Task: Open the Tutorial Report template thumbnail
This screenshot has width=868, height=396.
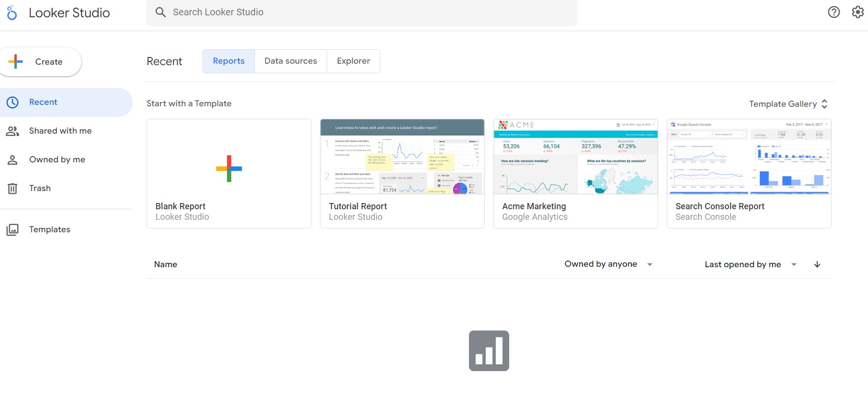Action: [x=402, y=157]
